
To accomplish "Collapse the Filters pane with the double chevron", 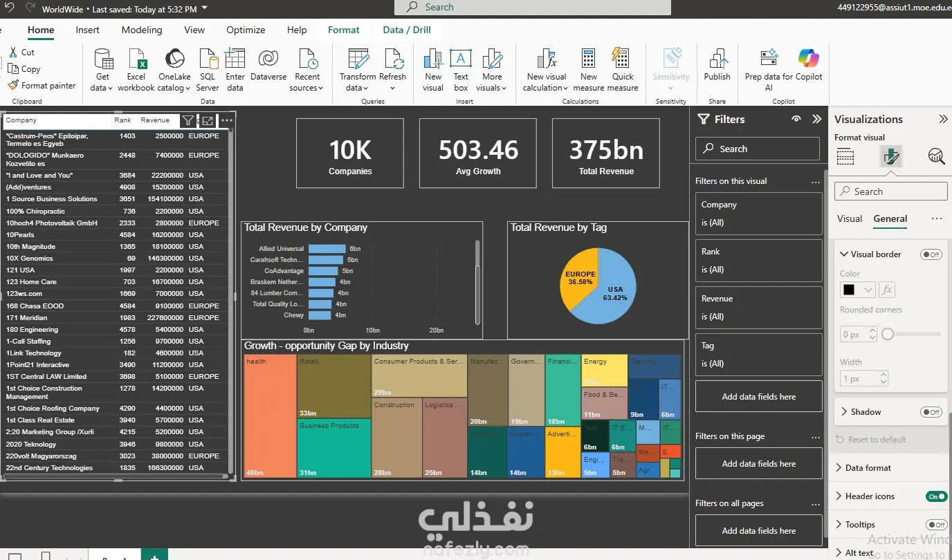I will pos(816,119).
